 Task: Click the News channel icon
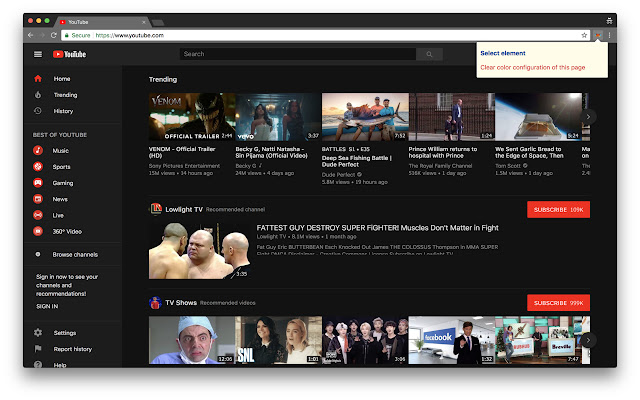coord(38,199)
